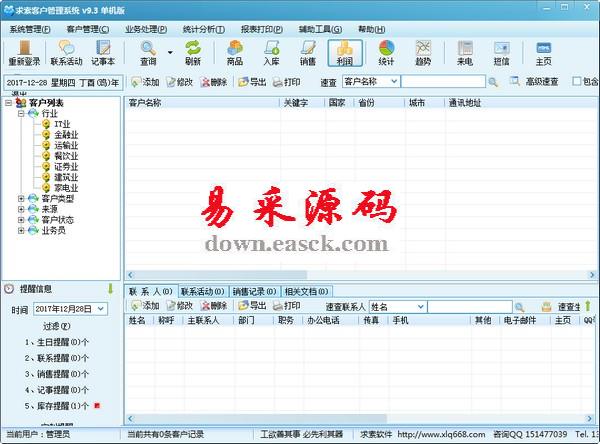Click 添加 in the contacts toolbar
Viewport: 600px width, 444px height.
145,305
